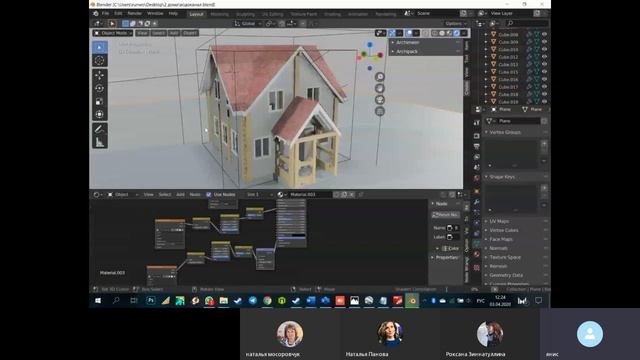The width and height of the screenshot is (640, 360).
Task: Hide Cube.019 in viewport
Action: click(x=544, y=102)
